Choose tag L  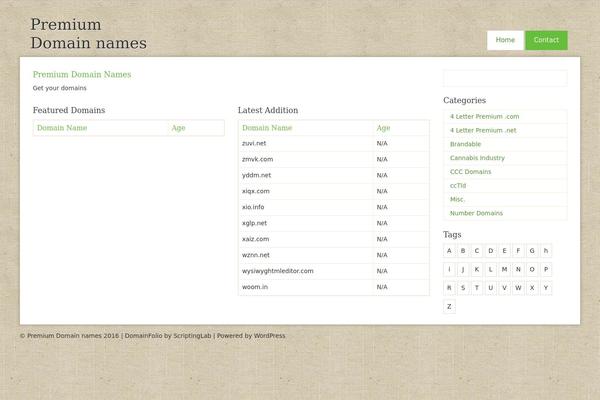tap(491, 269)
